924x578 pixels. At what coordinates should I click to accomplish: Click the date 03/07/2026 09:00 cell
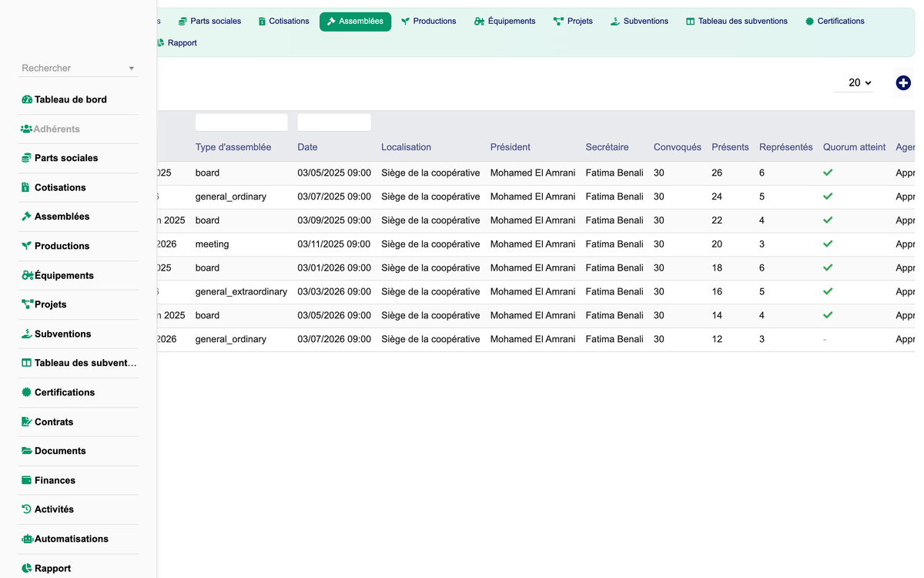click(x=334, y=339)
